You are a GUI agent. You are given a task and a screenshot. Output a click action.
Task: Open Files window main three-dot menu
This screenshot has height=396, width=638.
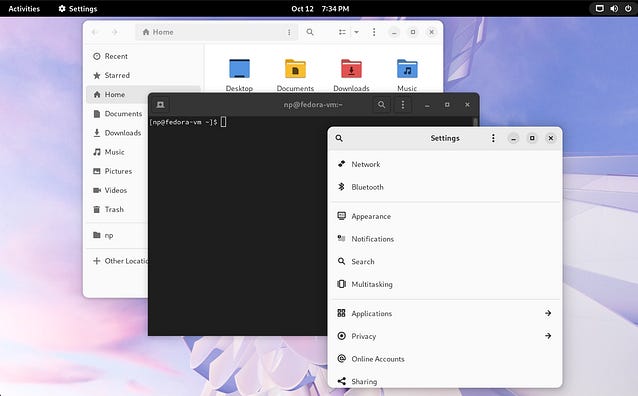pyautogui.click(x=374, y=32)
